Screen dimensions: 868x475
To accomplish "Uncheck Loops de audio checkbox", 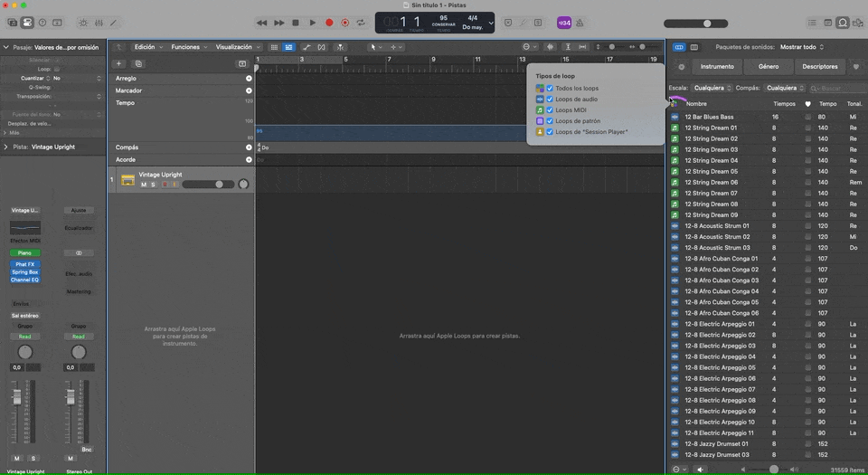I will [x=550, y=100].
